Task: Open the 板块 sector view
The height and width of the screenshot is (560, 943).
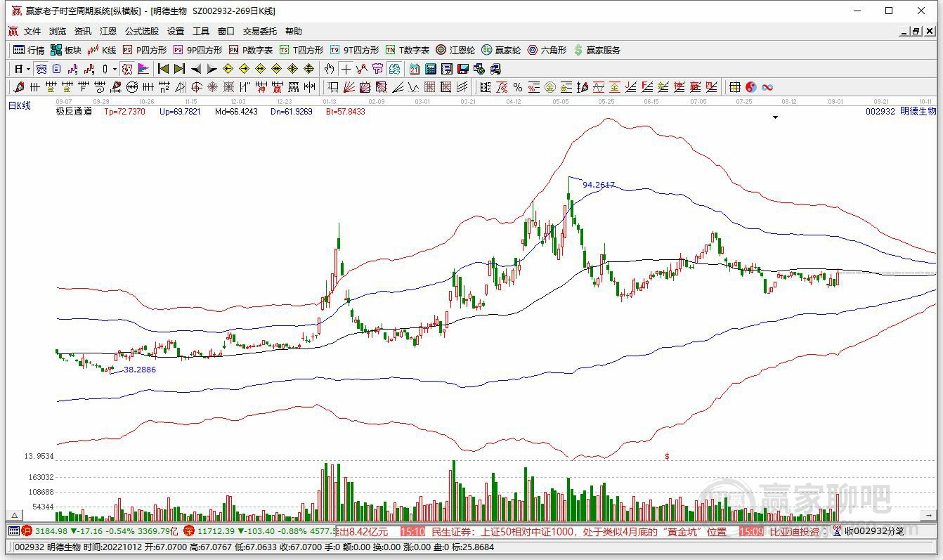Action: click(x=66, y=50)
